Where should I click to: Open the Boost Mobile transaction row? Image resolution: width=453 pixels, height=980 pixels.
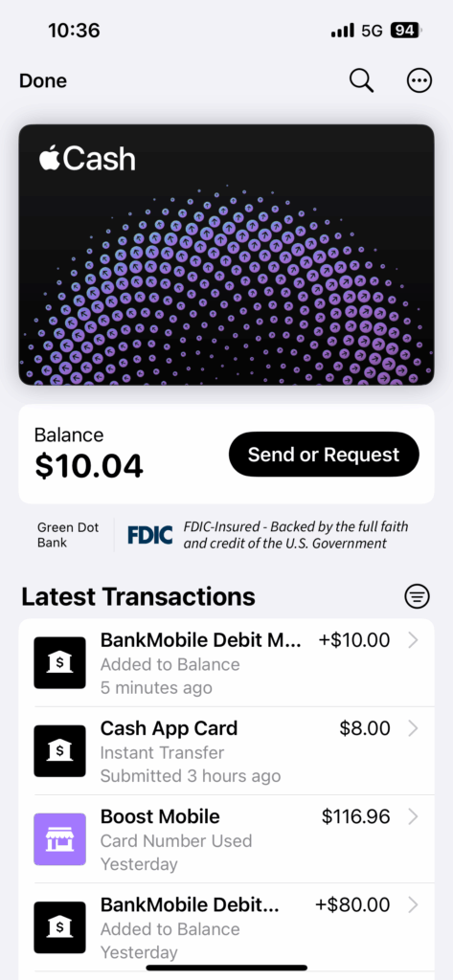tap(226, 839)
